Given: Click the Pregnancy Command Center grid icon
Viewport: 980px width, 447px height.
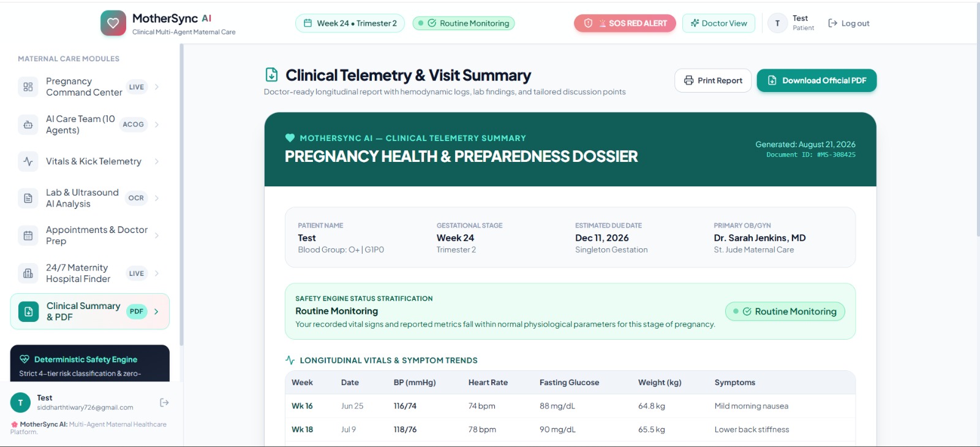Looking at the screenshot, I should point(28,86).
